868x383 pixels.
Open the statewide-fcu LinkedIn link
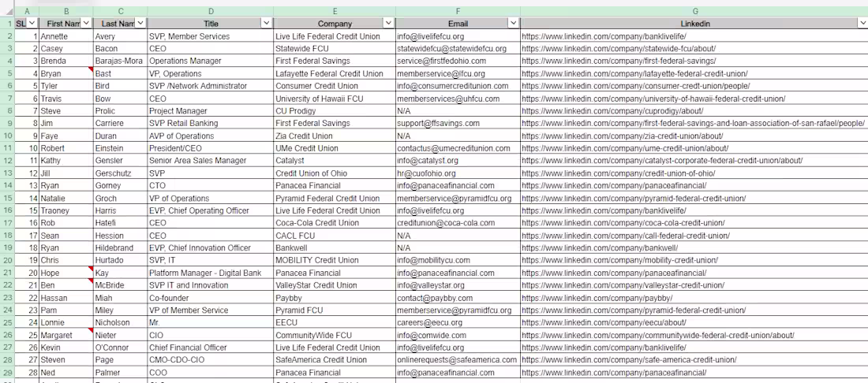pos(619,49)
